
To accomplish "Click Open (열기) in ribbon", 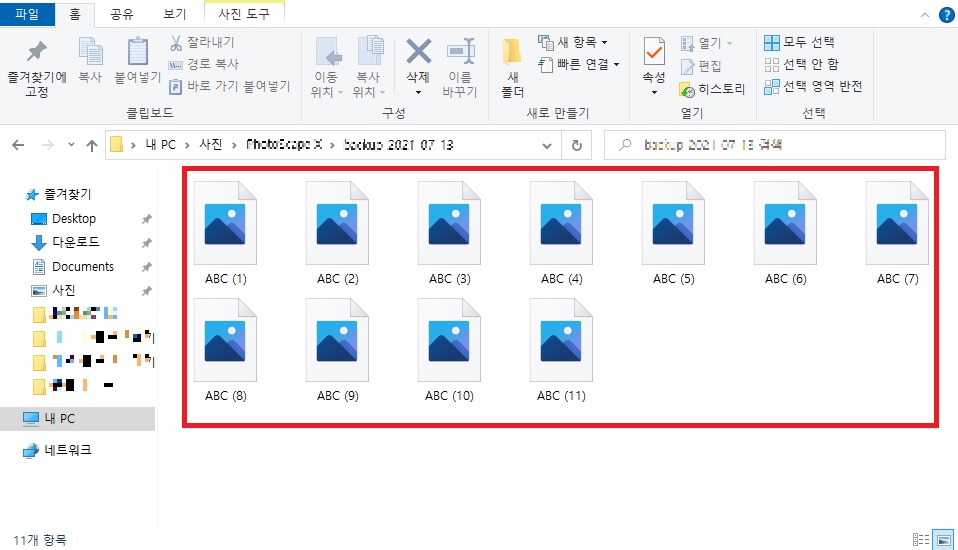I will tap(706, 43).
